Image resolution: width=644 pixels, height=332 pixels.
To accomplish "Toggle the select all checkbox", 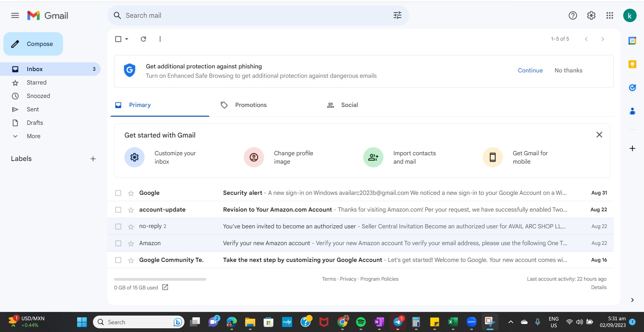I will (x=118, y=39).
